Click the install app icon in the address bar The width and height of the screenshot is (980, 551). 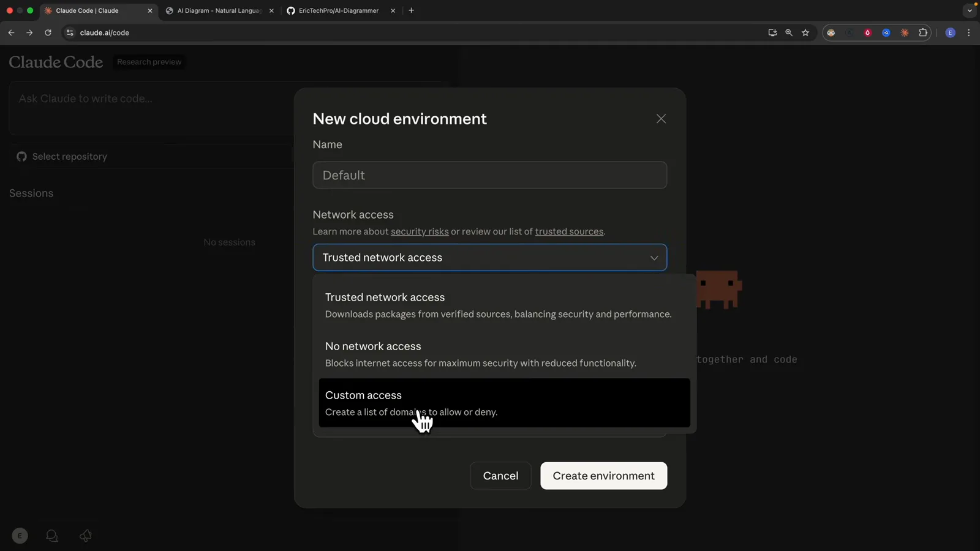click(x=772, y=32)
